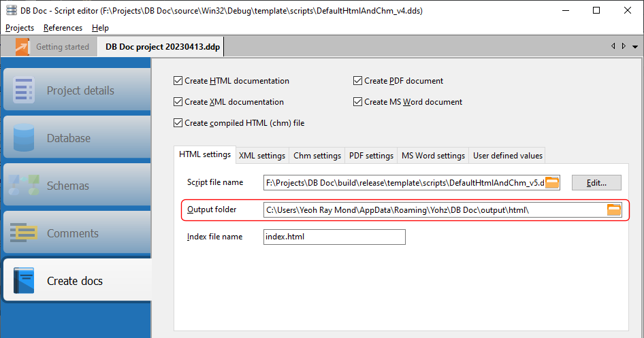
Task: Click the Edit... button
Action: tap(597, 182)
